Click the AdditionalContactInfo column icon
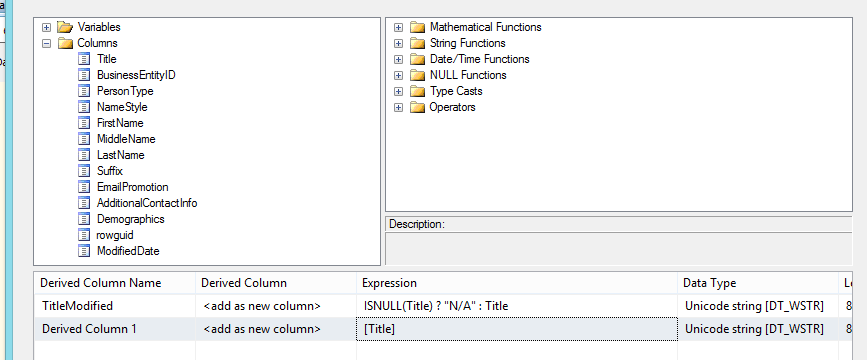Viewport: 867px width, 360px height. pos(84,203)
